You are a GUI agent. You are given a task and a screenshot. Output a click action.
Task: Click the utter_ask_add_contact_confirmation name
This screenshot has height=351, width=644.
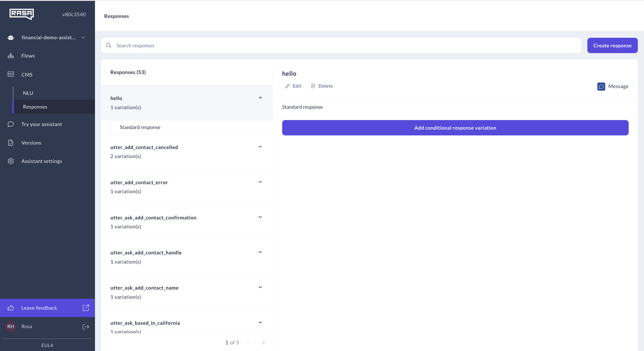[x=153, y=218]
